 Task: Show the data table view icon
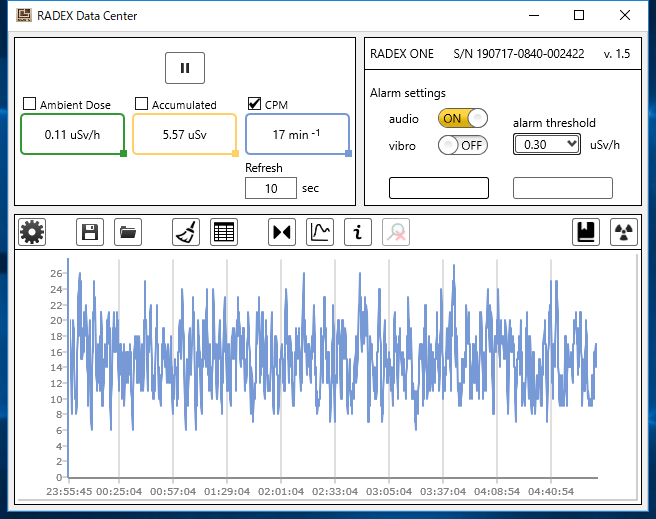click(x=224, y=232)
